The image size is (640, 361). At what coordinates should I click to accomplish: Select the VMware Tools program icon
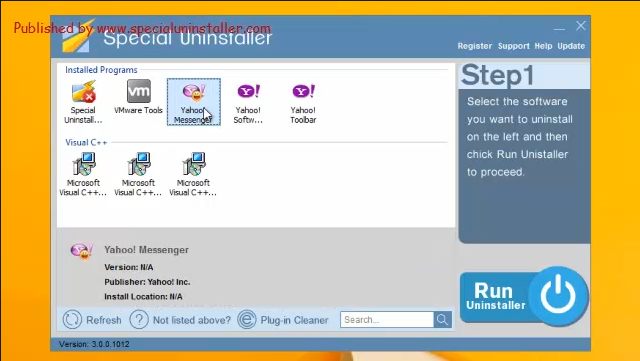[x=138, y=97]
